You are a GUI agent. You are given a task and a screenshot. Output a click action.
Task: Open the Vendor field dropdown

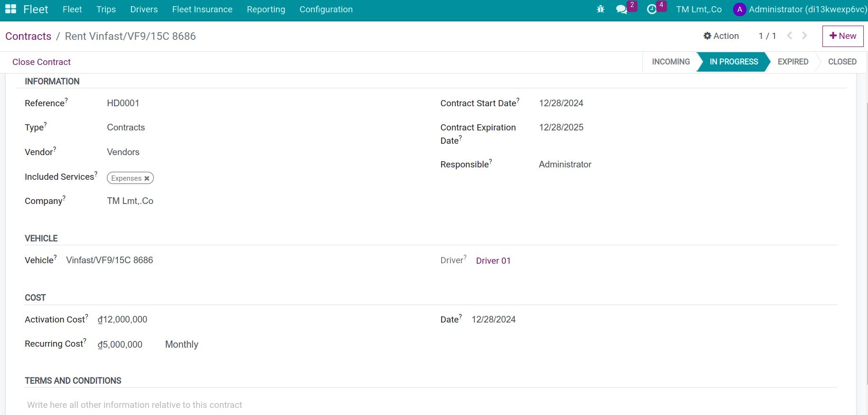coord(123,152)
